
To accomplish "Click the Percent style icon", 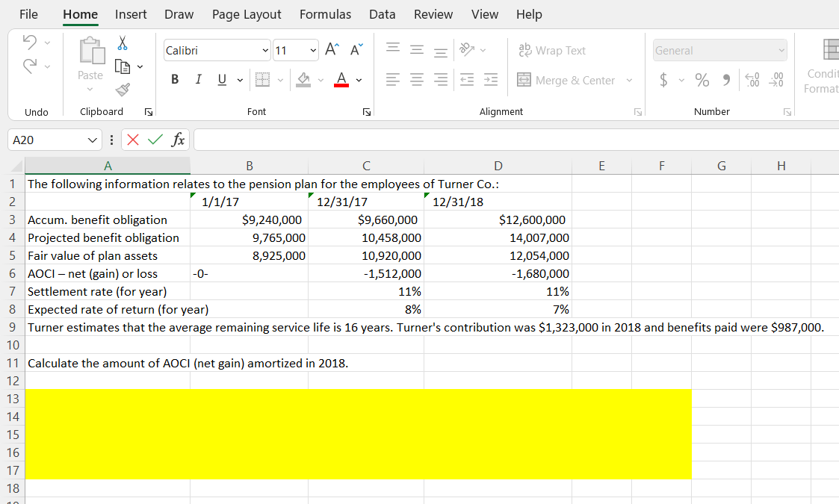I will (701, 78).
